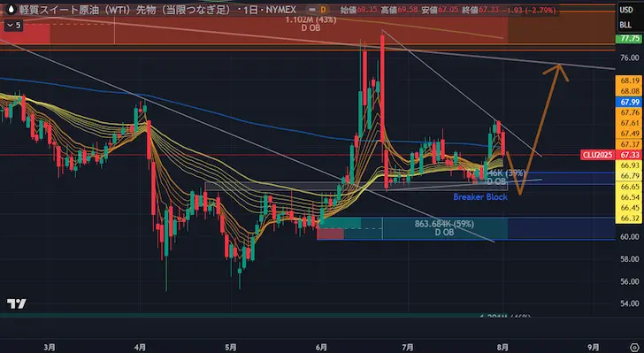Click the orange D data badge
The width and height of the screenshot is (644, 353).
(323, 10)
